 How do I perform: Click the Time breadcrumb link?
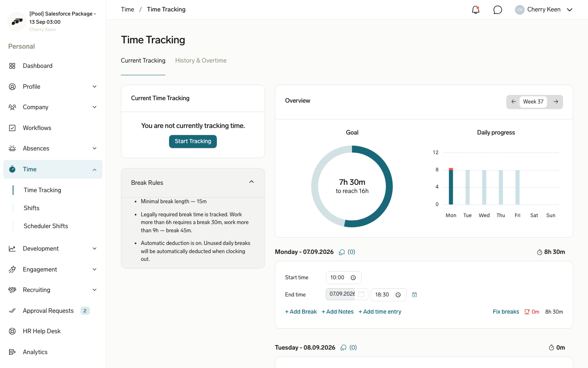[x=127, y=9]
